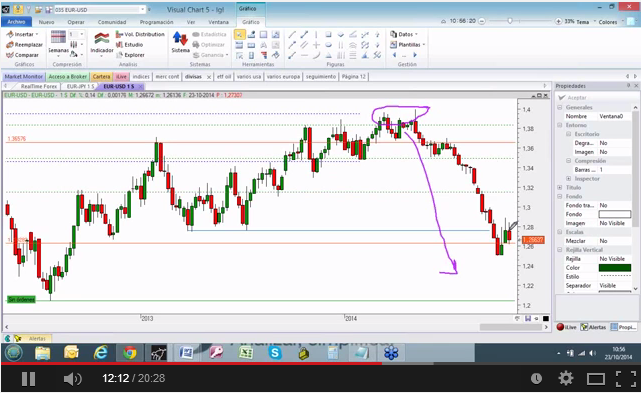Open Internet Explorer from the taskbar
Viewport: 641px width, 393px height.
click(100, 353)
